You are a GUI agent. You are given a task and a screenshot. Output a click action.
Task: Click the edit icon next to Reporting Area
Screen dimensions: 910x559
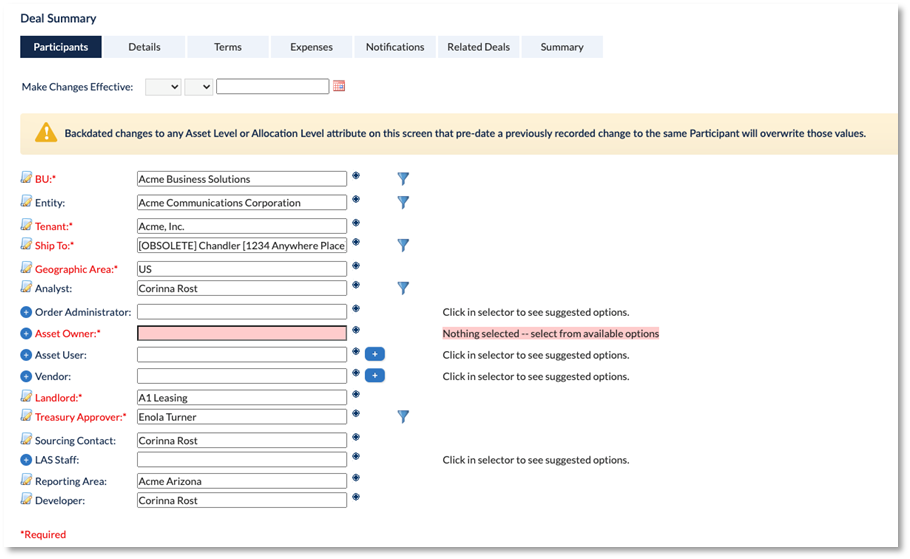click(26, 481)
